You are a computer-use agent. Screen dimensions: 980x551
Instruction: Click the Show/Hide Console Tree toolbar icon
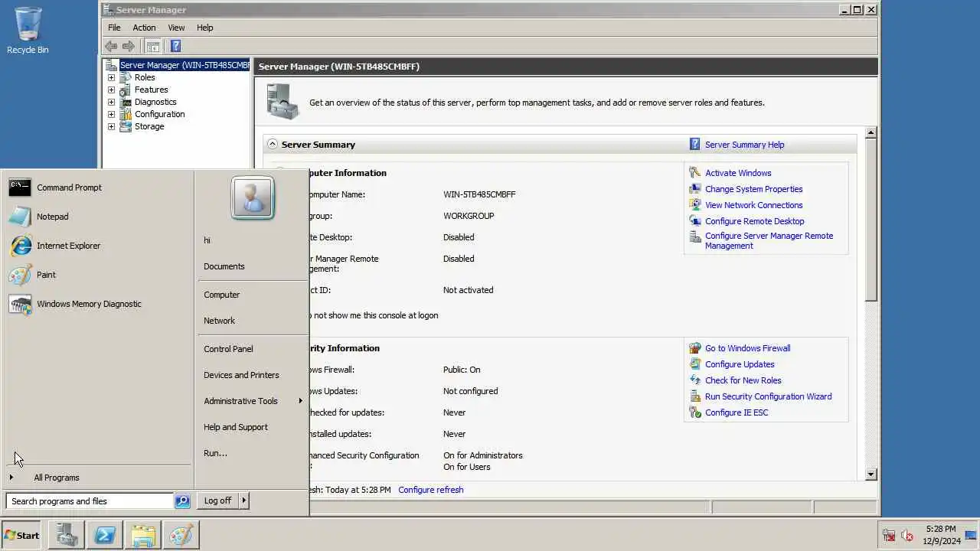(153, 46)
